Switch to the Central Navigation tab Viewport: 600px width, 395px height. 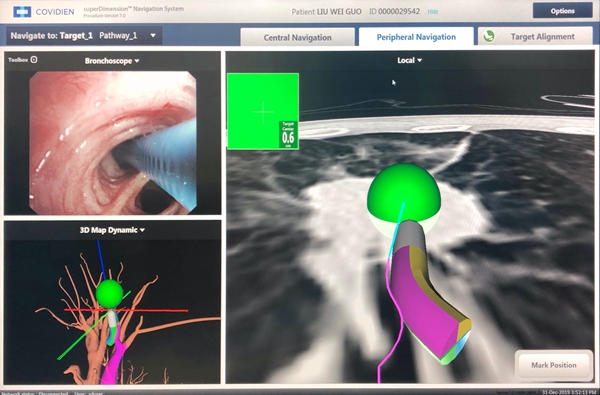(x=297, y=38)
